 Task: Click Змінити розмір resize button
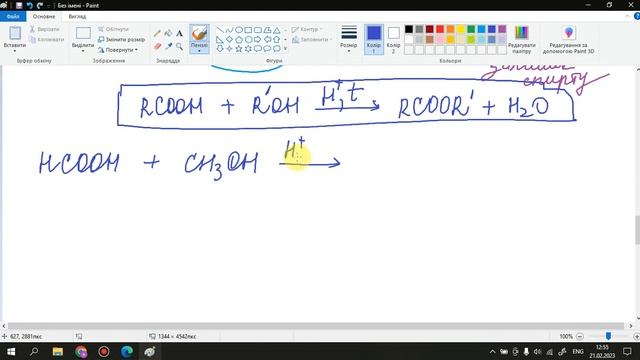(x=122, y=40)
